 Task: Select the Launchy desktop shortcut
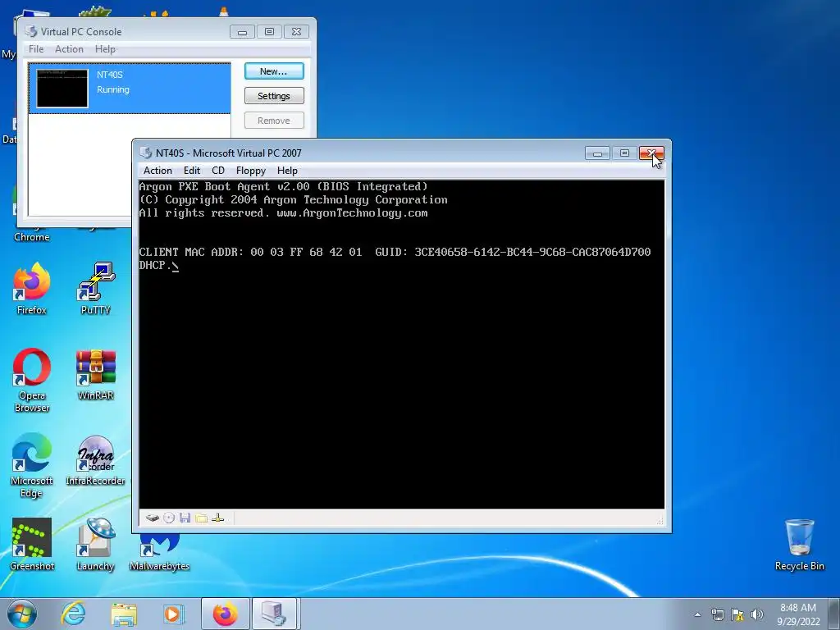tap(95, 545)
